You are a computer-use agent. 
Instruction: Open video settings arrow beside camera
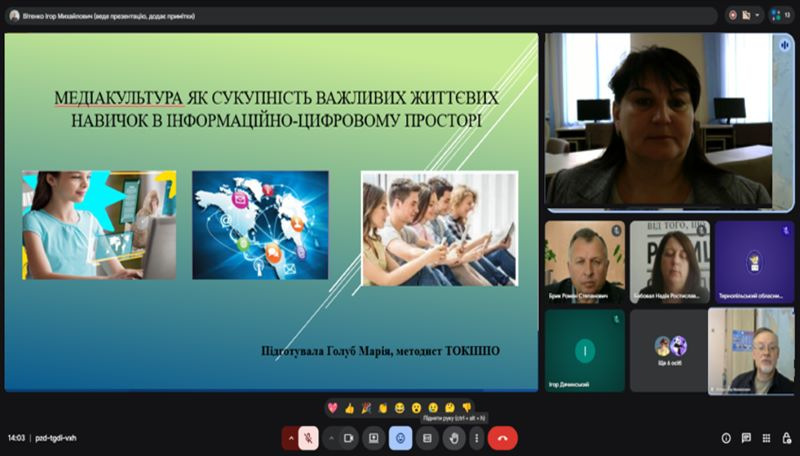coord(331,438)
